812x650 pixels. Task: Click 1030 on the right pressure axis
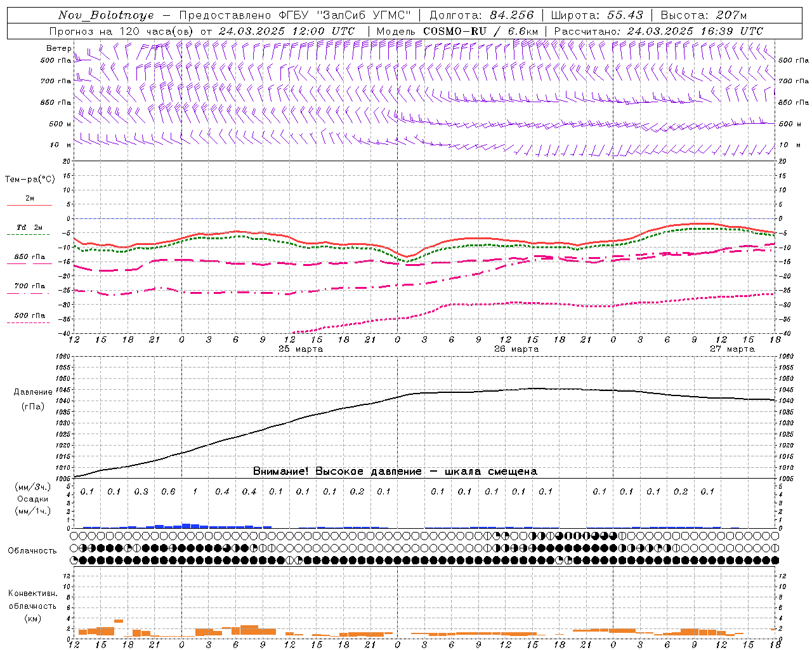[786, 423]
